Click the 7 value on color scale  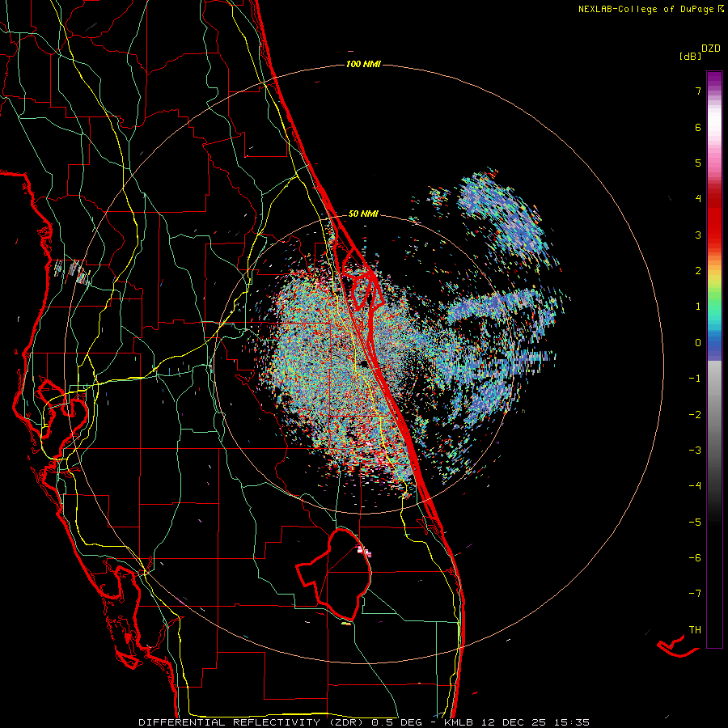698,91
